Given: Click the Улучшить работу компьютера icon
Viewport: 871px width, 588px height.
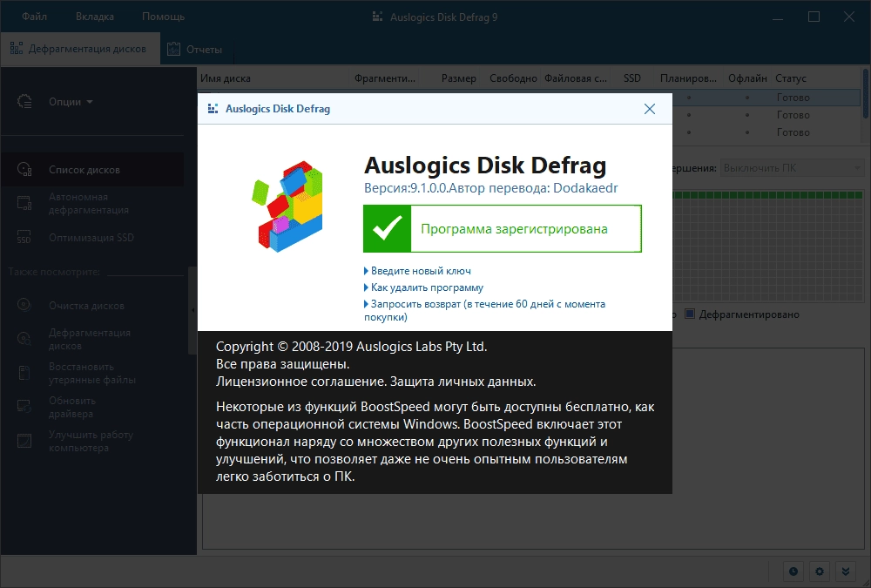Looking at the screenshot, I should pyautogui.click(x=24, y=442).
